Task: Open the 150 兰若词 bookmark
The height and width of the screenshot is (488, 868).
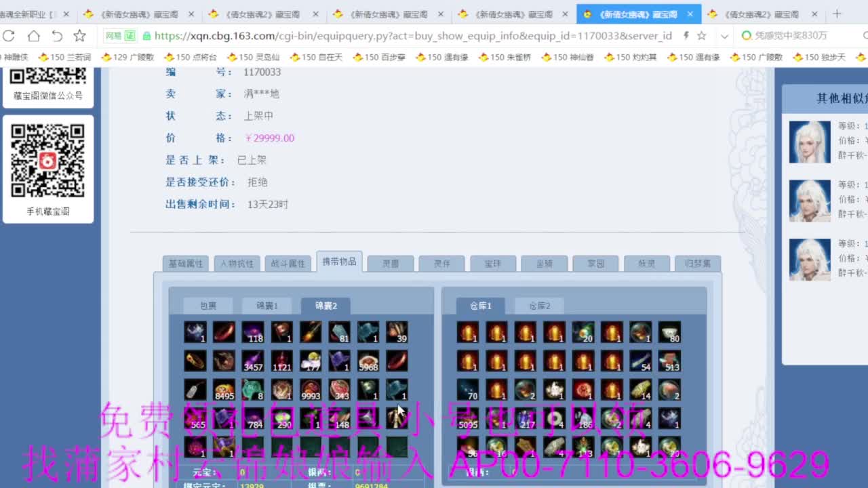Action: pyautogui.click(x=65, y=58)
